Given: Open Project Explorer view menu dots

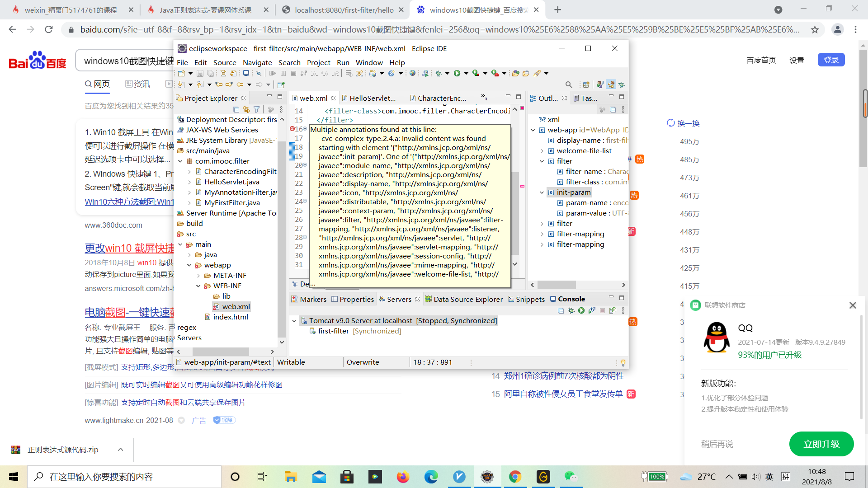Looking at the screenshot, I should coord(281,109).
